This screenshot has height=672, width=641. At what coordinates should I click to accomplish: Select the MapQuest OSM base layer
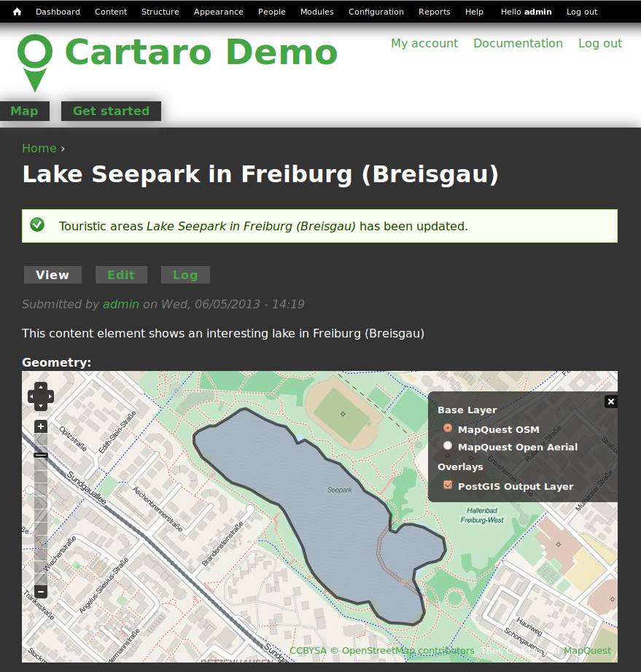pos(447,429)
